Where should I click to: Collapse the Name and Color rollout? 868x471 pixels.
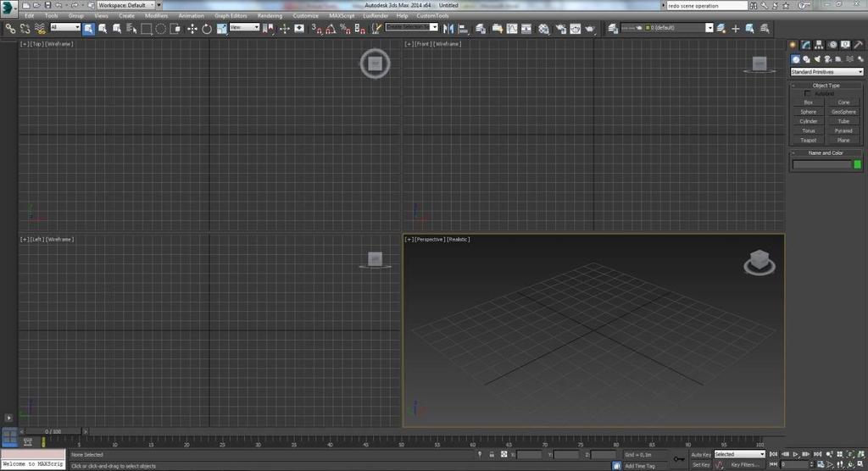[826, 152]
